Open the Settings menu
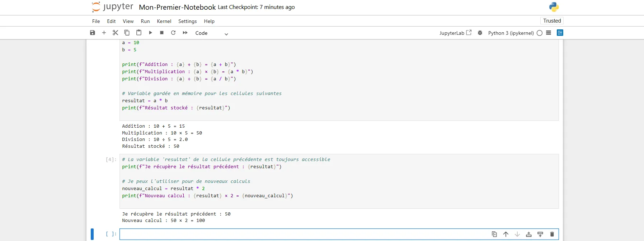Screen dimensions: 644x241 (187, 21)
